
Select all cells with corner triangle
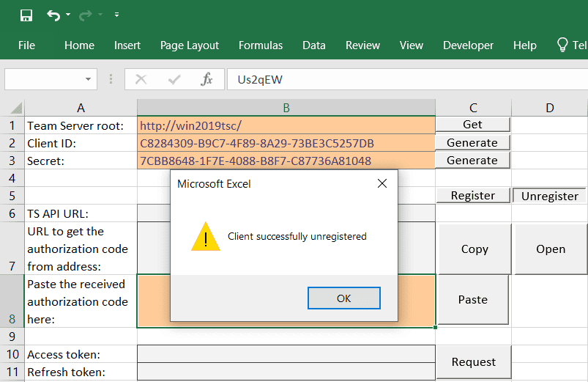click(x=17, y=109)
